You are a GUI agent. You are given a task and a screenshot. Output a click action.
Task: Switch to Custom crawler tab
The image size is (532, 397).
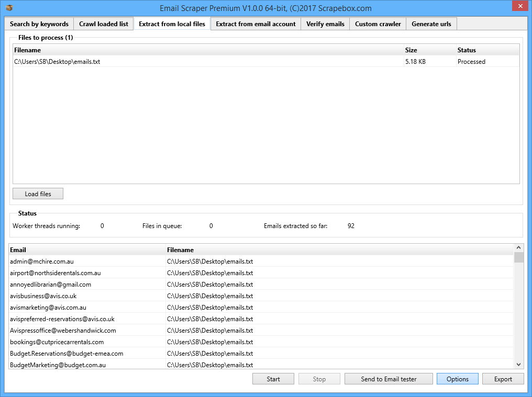pyautogui.click(x=378, y=24)
